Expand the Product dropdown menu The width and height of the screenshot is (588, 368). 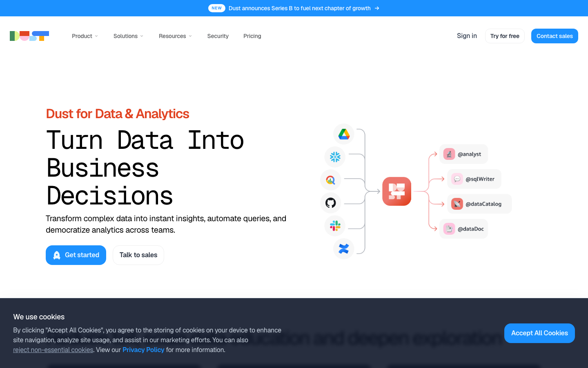point(85,36)
